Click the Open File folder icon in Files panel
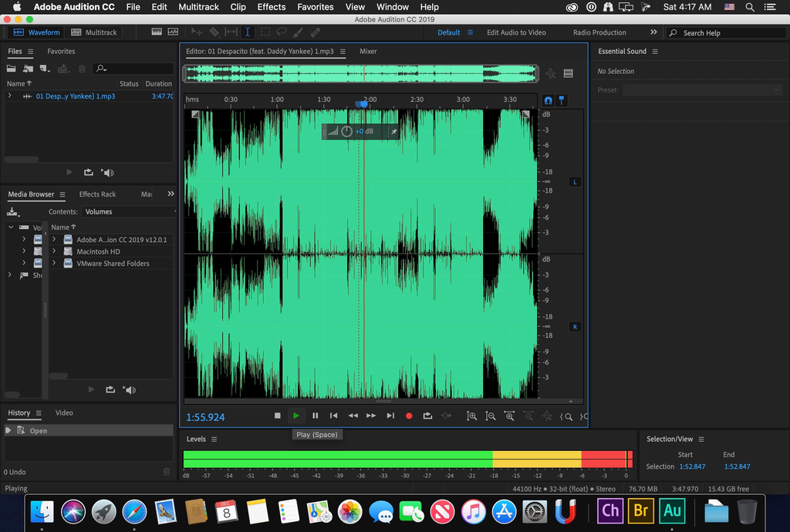 (12, 69)
